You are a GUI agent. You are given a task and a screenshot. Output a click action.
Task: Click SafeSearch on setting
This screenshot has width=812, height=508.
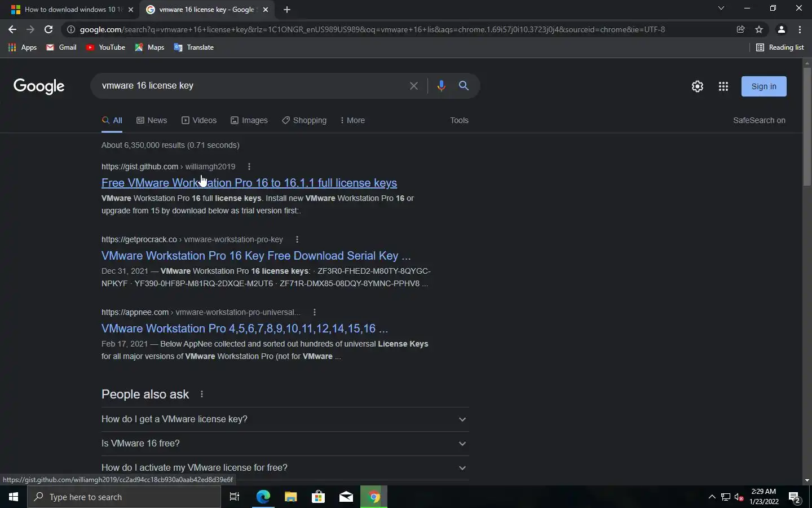[x=759, y=120]
